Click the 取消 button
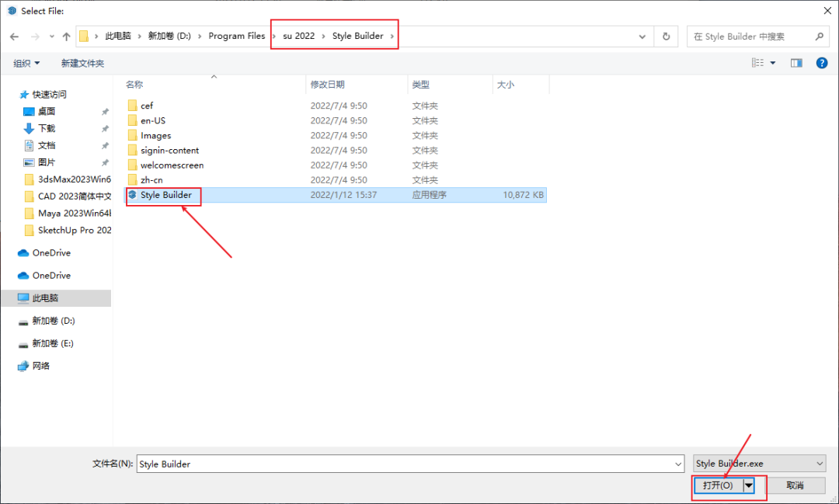Image resolution: width=839 pixels, height=504 pixels. pyautogui.click(x=795, y=485)
